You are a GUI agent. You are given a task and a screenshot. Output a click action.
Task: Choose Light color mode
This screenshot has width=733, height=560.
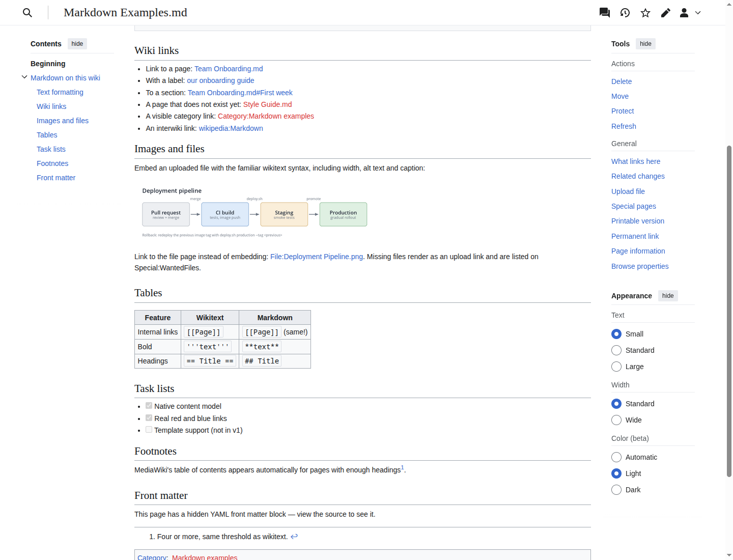[616, 473]
